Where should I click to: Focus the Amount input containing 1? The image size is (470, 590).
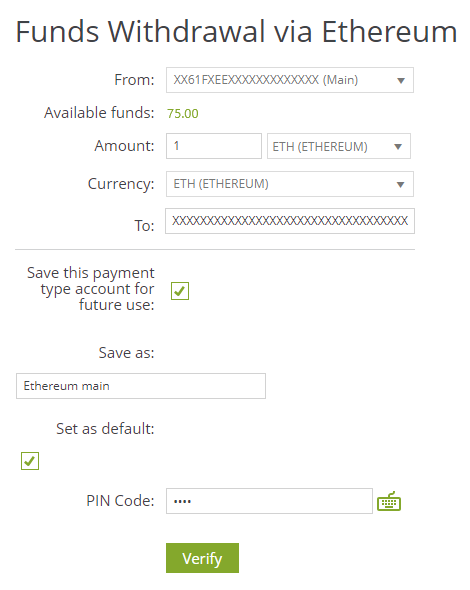[x=214, y=146]
